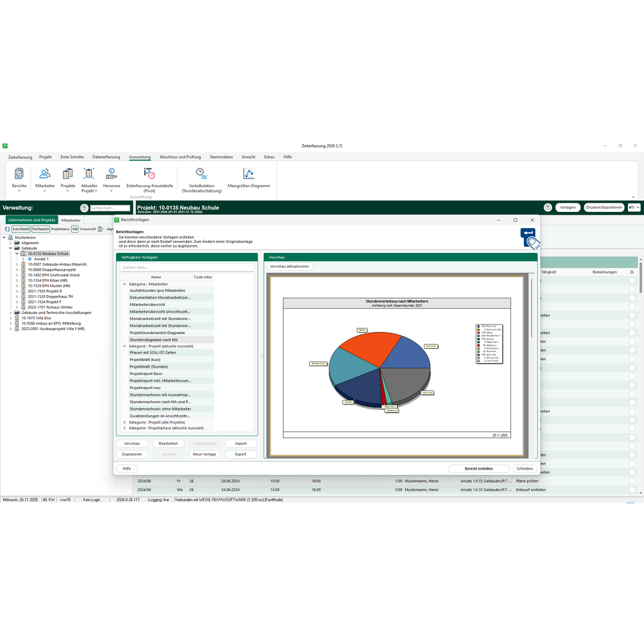Click the Musterbüro building icon
This screenshot has width=644, height=644.
10,237
